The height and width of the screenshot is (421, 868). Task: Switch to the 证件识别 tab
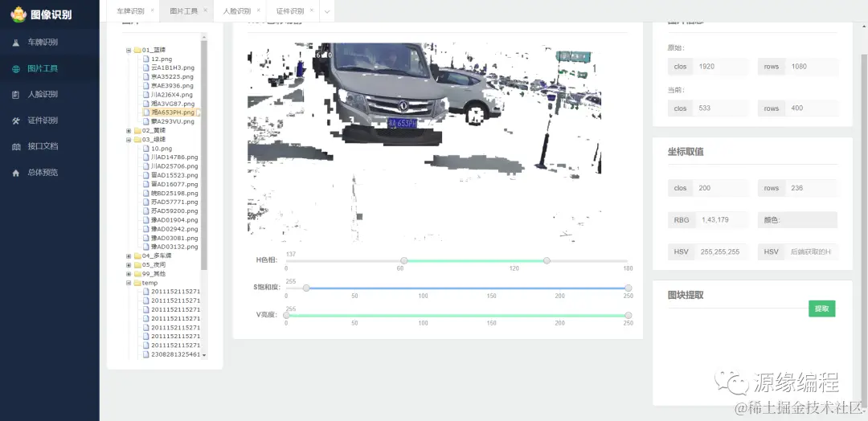tap(290, 11)
